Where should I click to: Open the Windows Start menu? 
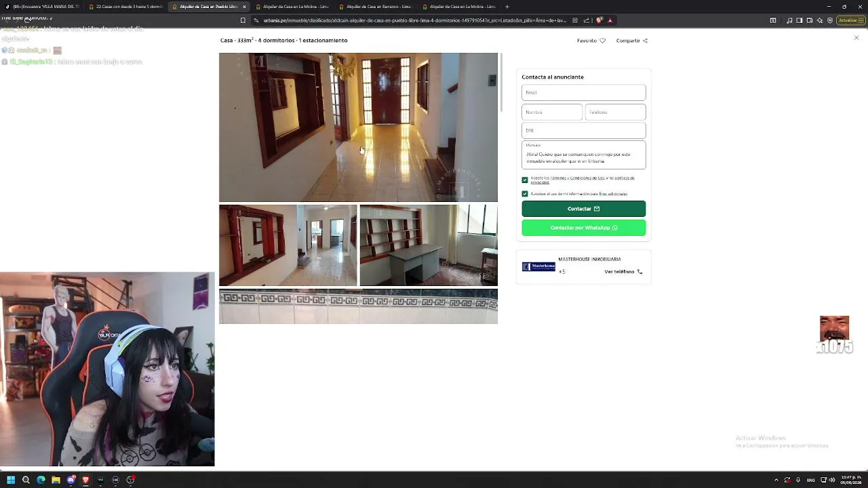click(11, 480)
